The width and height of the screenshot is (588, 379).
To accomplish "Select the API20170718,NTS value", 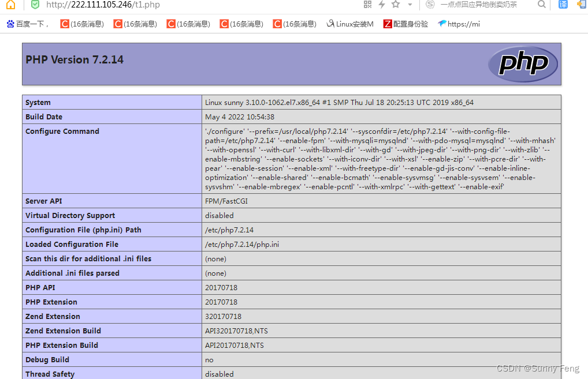I will pos(235,346).
